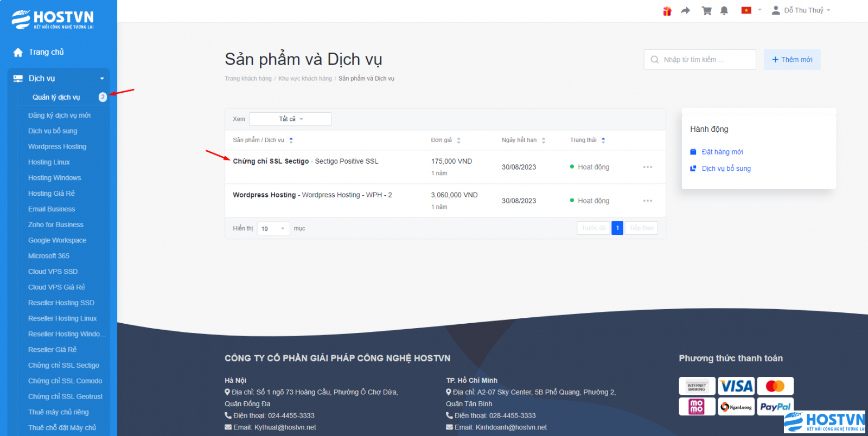
Task: Collapse the Dịch vụ sidebar menu arrow
Action: point(102,79)
